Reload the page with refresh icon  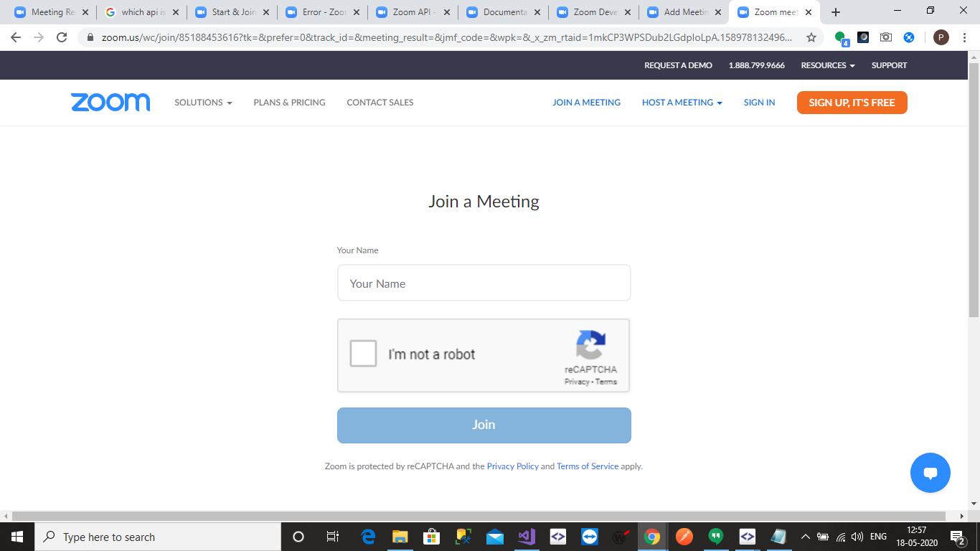[x=62, y=37]
